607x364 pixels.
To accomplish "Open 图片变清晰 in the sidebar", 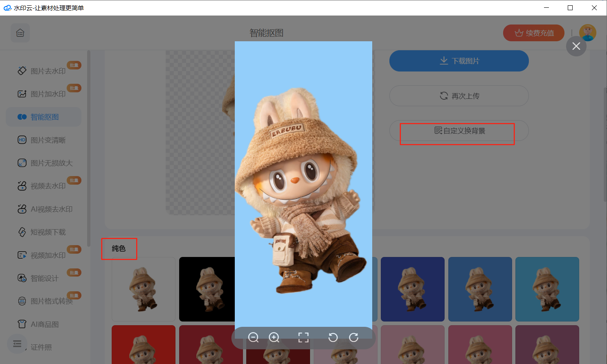I will pyautogui.click(x=43, y=140).
